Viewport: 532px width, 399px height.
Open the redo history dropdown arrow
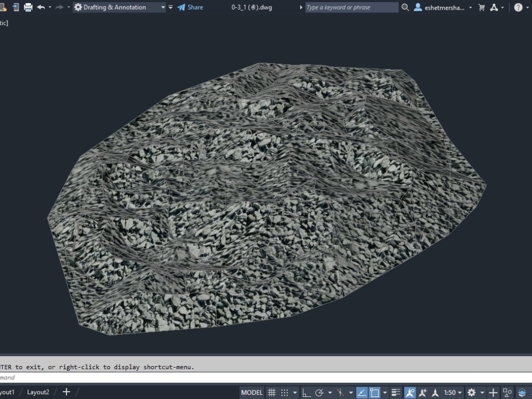(x=69, y=7)
